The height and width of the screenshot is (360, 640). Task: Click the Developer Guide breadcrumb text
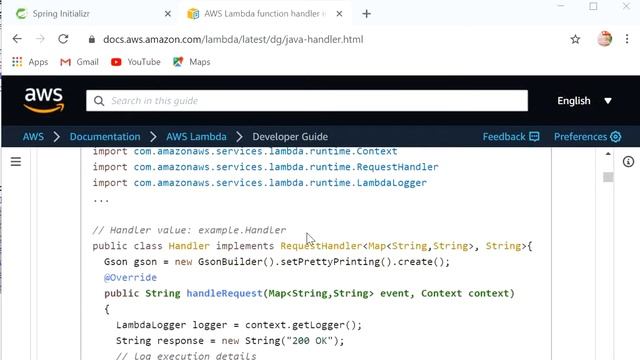pyautogui.click(x=290, y=137)
